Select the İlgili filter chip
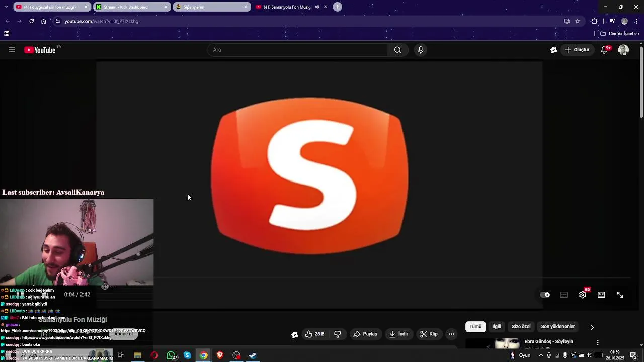 [497, 327]
